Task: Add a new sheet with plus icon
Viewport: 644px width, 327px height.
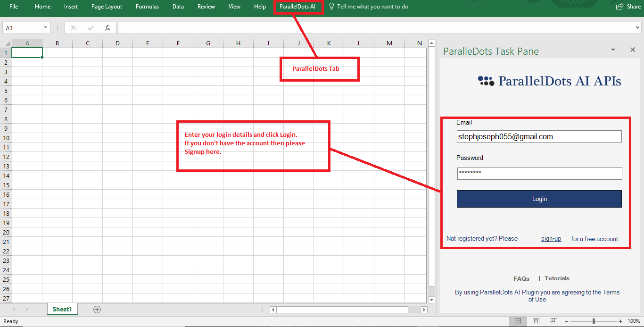Action: [97, 310]
